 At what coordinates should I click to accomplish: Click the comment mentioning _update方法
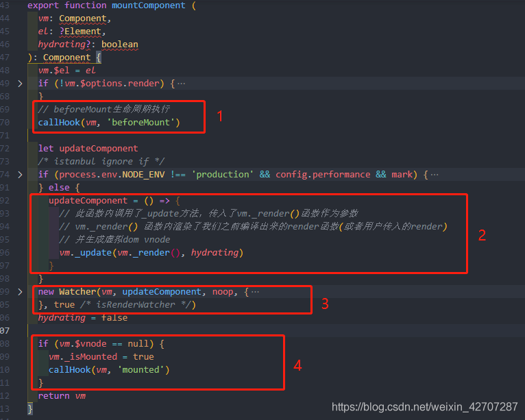208,214
